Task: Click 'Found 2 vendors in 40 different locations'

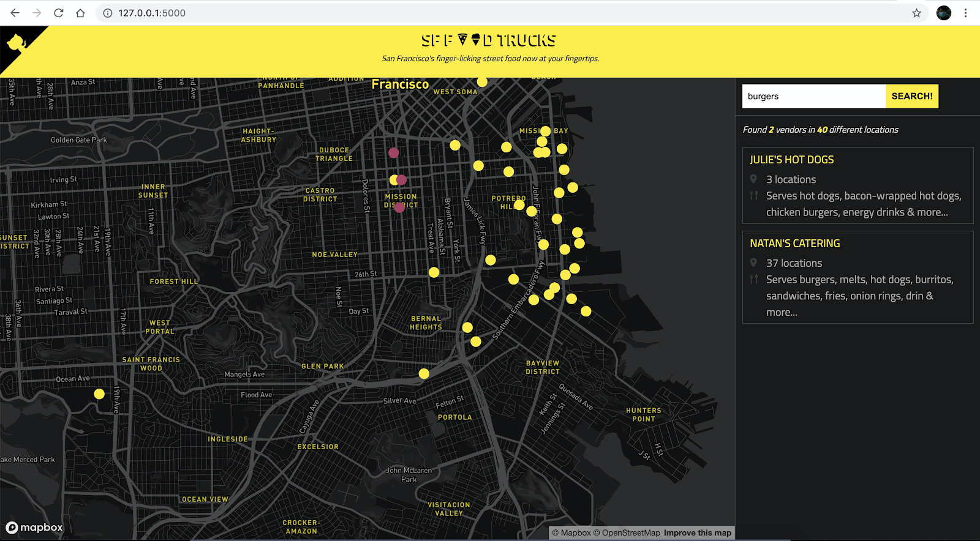Action: [820, 130]
